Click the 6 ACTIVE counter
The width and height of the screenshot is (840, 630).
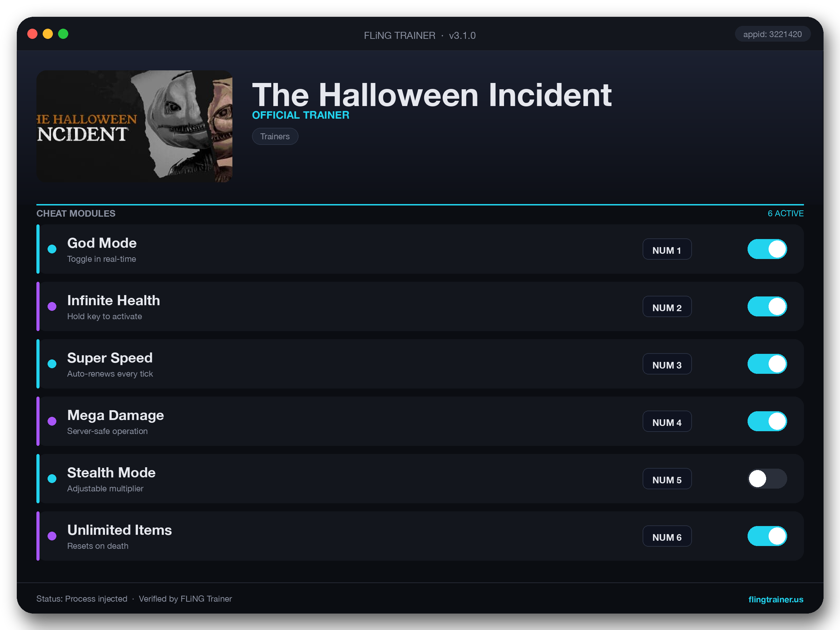[785, 213]
